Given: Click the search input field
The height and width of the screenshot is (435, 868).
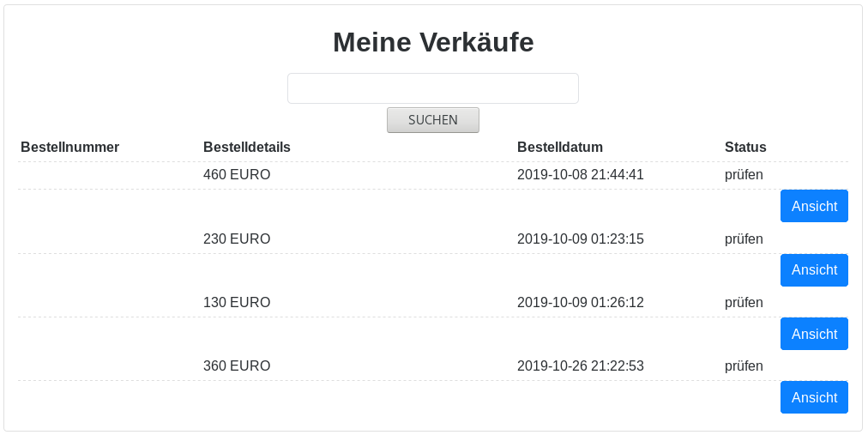Looking at the screenshot, I should (x=432, y=88).
